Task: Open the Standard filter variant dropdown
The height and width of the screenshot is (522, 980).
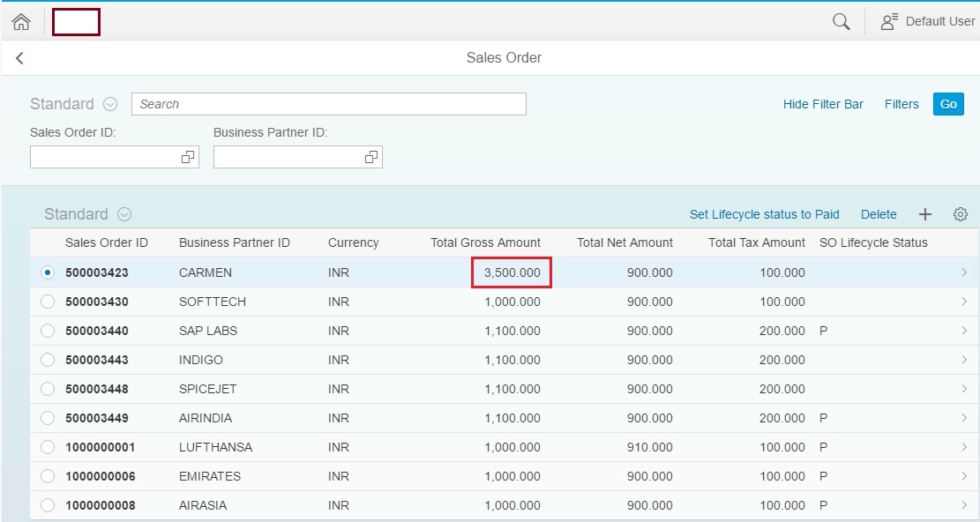Action: tap(109, 104)
